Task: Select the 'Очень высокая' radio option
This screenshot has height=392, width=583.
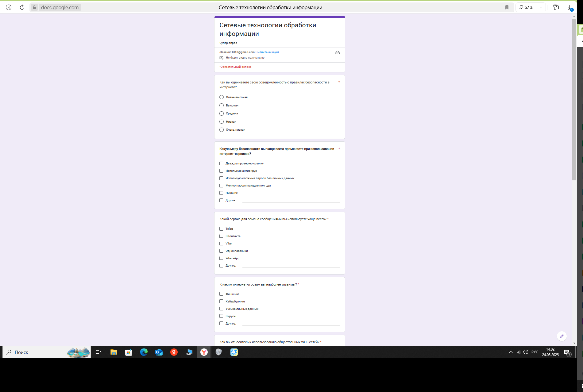Action: (222, 97)
